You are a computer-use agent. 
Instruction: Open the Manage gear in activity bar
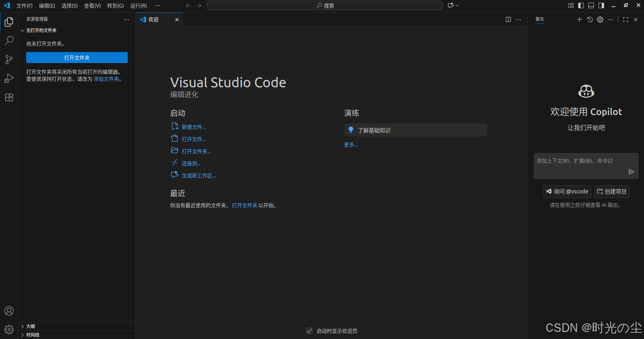(x=9, y=330)
